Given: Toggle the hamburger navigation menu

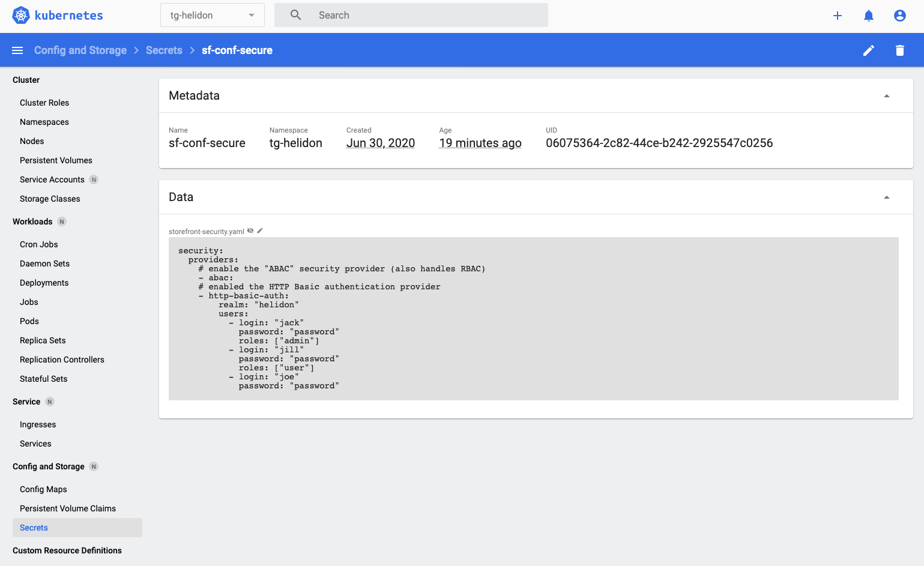Looking at the screenshot, I should click(x=17, y=50).
